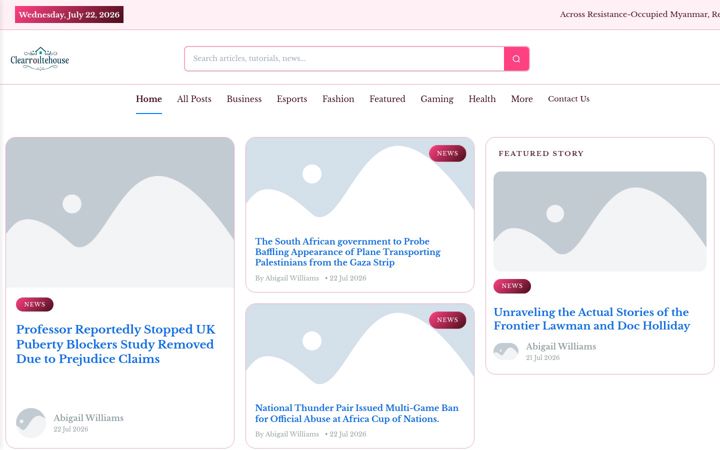Screen dimensions: 720x450
Task: Open the Home navigation tab
Action: click(149, 99)
